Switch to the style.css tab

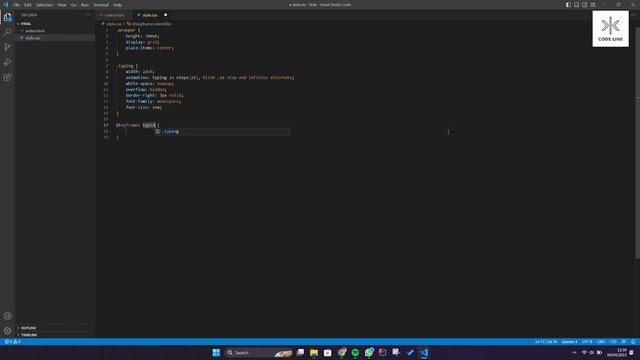tap(149, 15)
